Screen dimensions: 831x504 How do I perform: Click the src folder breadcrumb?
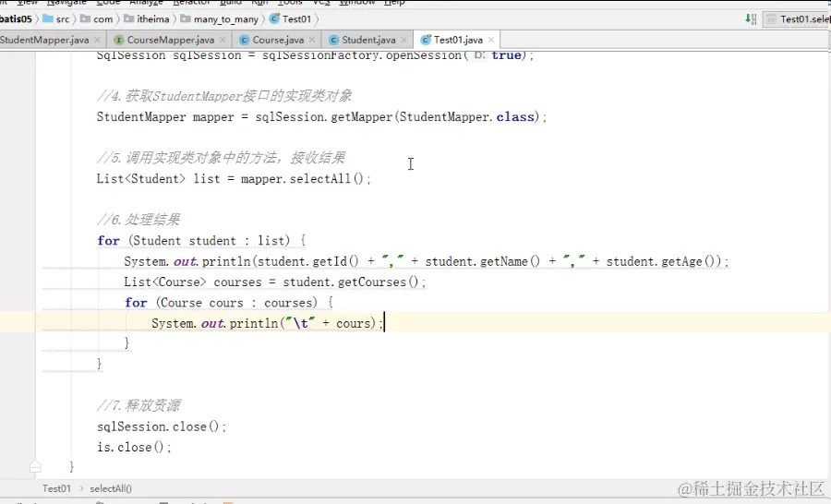(x=56, y=19)
